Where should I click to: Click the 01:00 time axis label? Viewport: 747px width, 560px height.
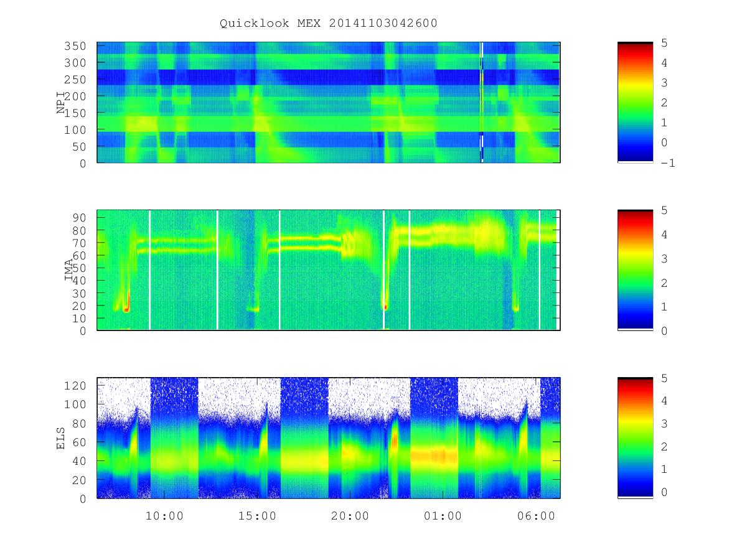point(443,516)
